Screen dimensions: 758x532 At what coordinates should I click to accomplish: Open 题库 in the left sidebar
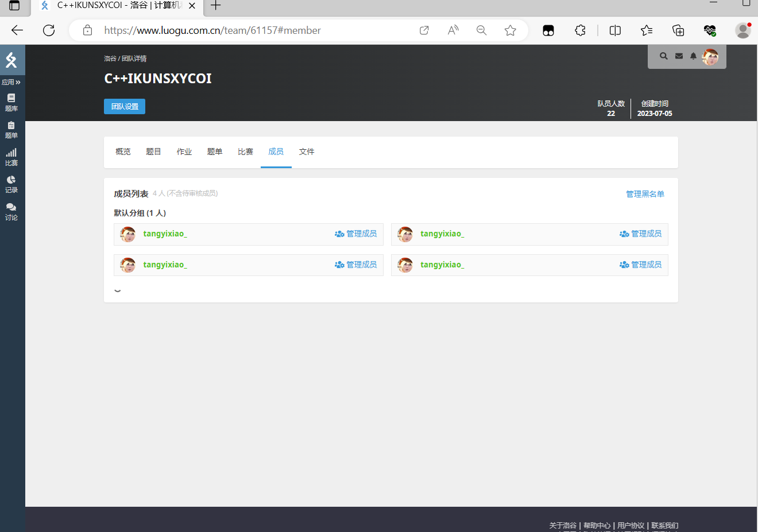11,103
